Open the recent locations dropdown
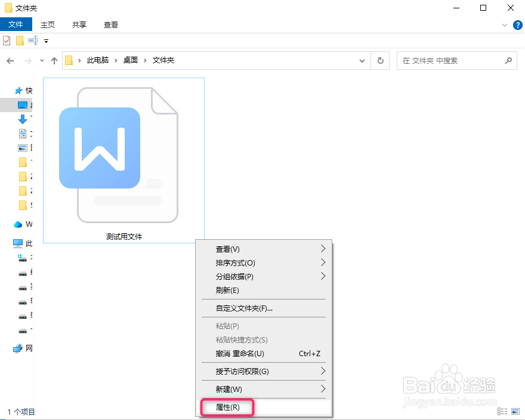The width and height of the screenshot is (525, 420). click(42, 61)
